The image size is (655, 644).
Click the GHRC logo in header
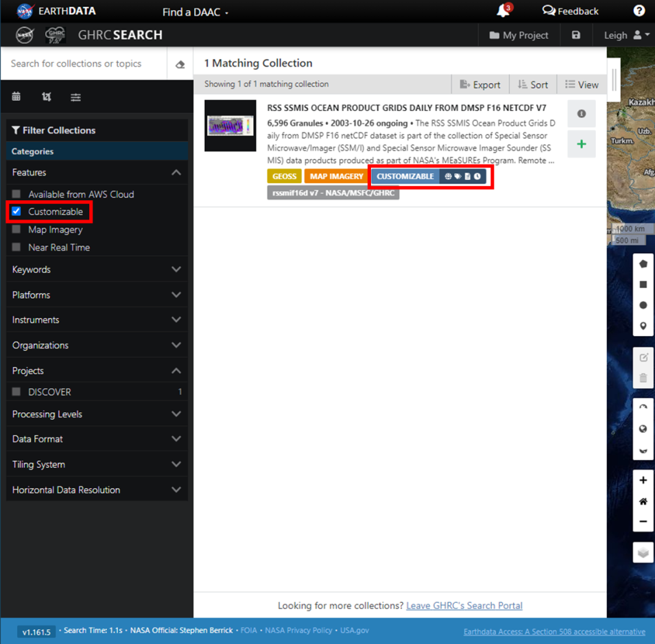click(x=55, y=35)
